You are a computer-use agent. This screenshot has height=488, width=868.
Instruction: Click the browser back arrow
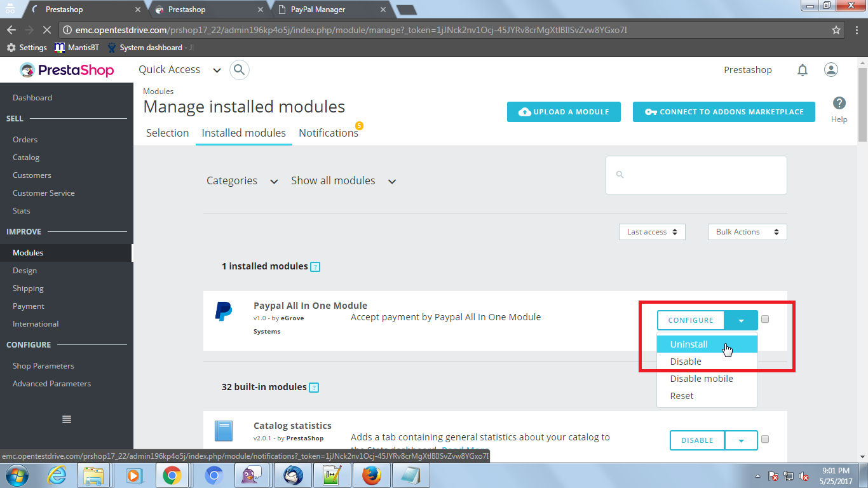tap(11, 30)
